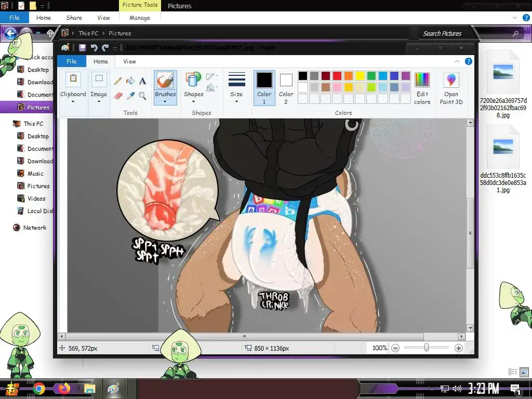Select Network in the navigation pane
Screen dimensions: 532x399
coord(35,228)
